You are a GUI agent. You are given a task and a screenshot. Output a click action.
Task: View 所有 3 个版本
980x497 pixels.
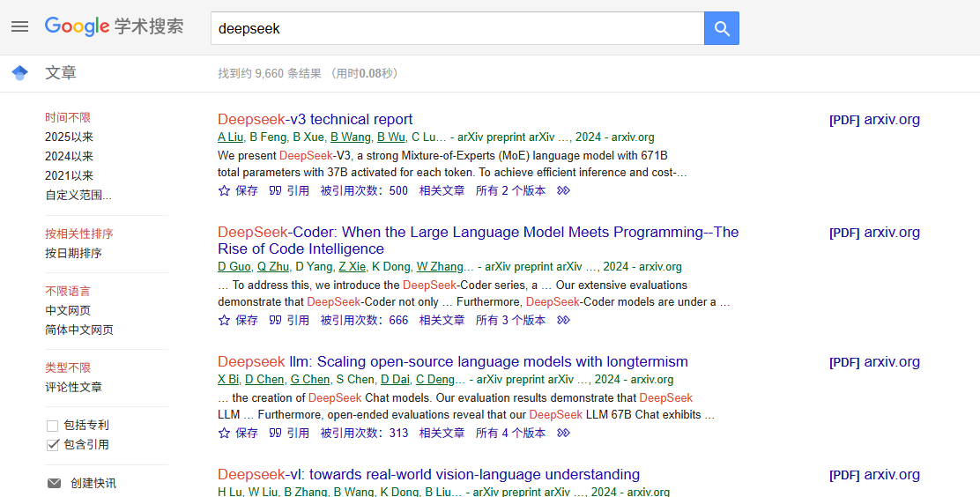(510, 320)
